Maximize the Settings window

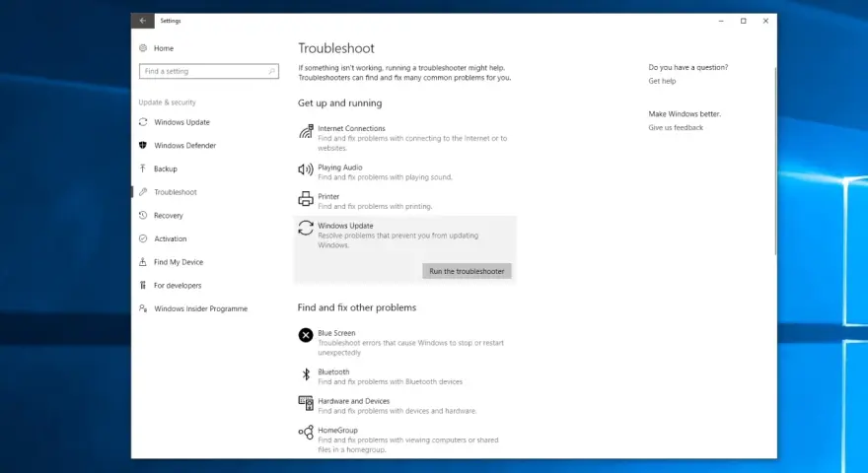(743, 21)
